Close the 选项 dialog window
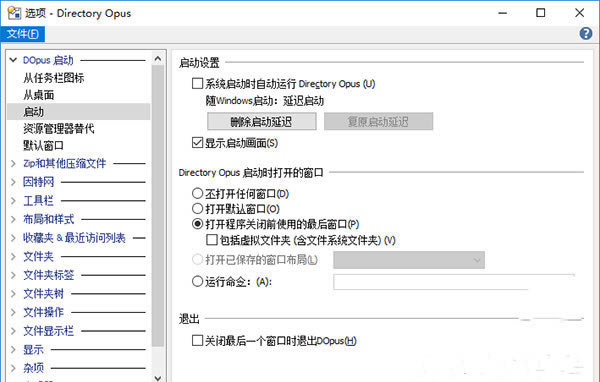The image size is (600, 382). 579,13
